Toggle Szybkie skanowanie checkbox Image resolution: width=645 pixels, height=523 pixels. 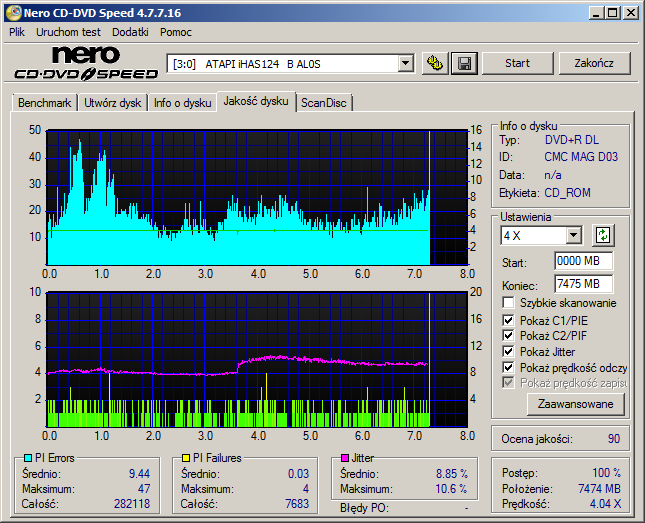point(508,303)
